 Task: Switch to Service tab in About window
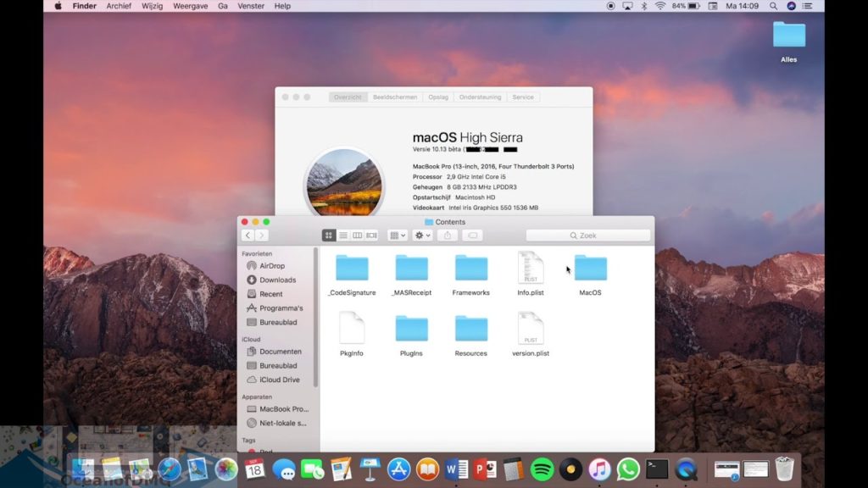pos(523,97)
